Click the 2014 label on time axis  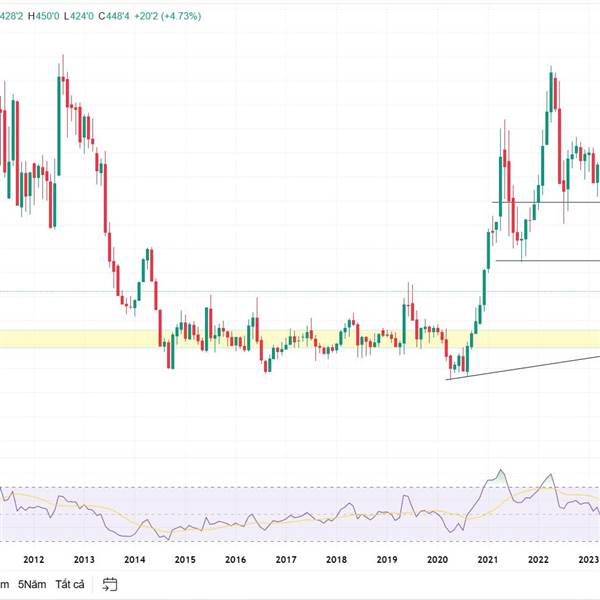pos(135,559)
